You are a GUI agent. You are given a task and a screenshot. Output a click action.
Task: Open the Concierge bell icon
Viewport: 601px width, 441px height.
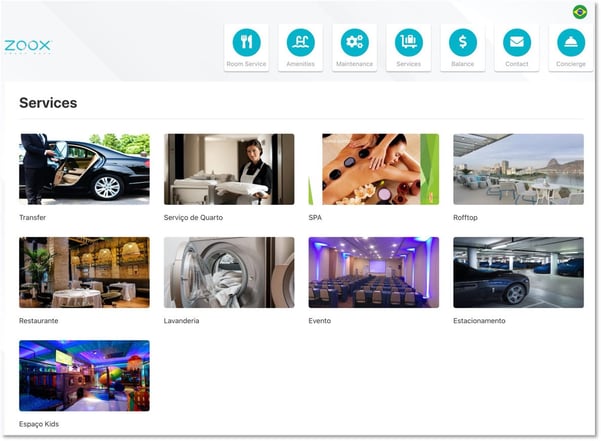[571, 42]
